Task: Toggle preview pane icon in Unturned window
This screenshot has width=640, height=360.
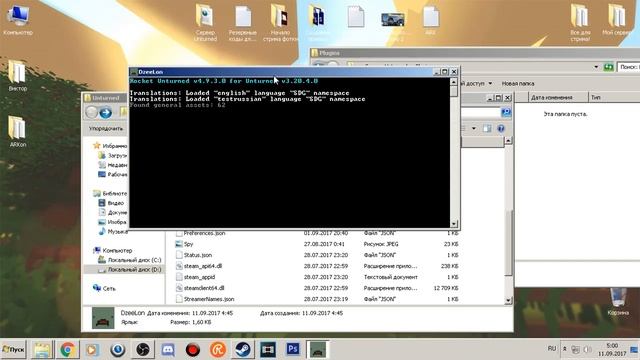Action: click(x=487, y=129)
